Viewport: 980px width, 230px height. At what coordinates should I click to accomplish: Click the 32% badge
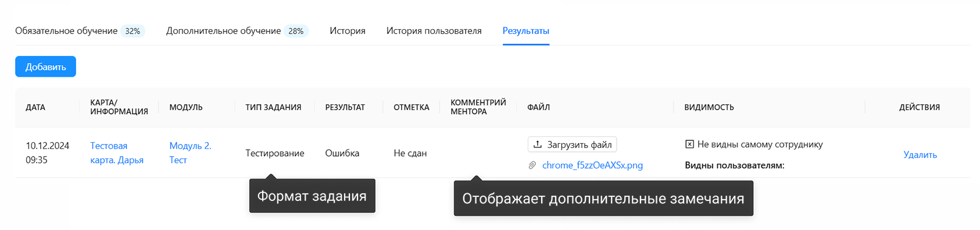(133, 31)
